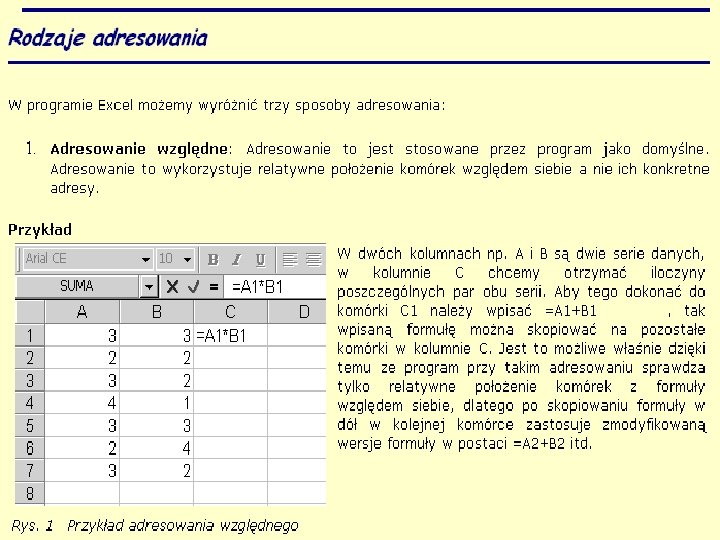Select row 2 header
The image size is (720, 540).
tap(30, 358)
